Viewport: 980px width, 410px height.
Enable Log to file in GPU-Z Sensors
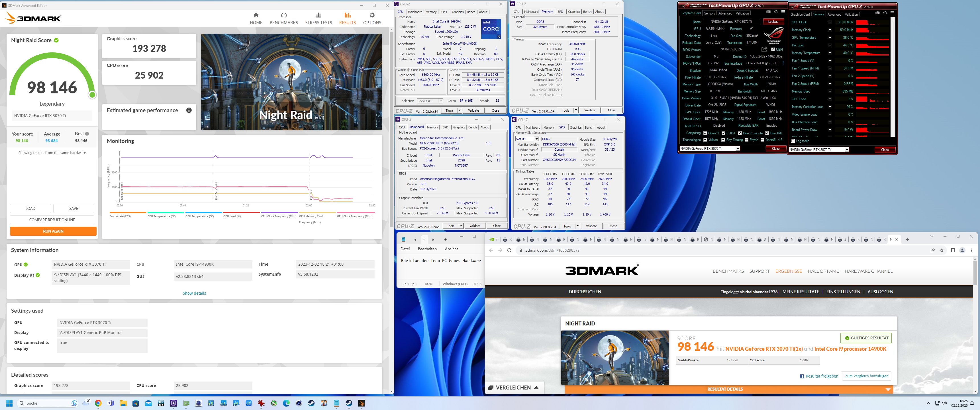point(793,141)
